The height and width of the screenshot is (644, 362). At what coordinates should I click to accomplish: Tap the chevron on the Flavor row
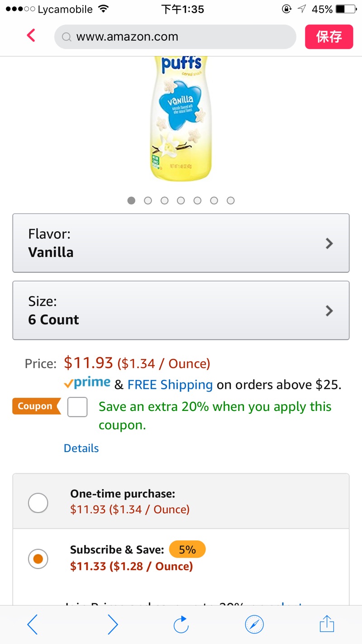tap(329, 243)
